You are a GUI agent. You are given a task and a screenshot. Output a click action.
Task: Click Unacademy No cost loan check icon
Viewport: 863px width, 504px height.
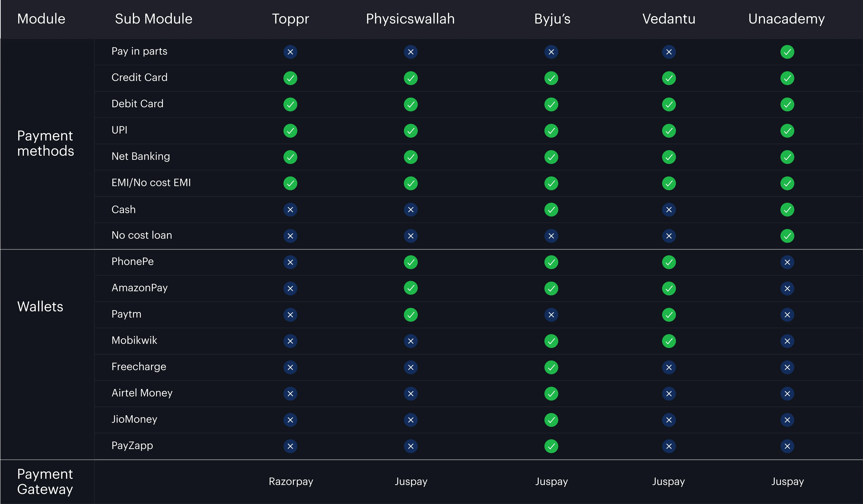tap(787, 236)
